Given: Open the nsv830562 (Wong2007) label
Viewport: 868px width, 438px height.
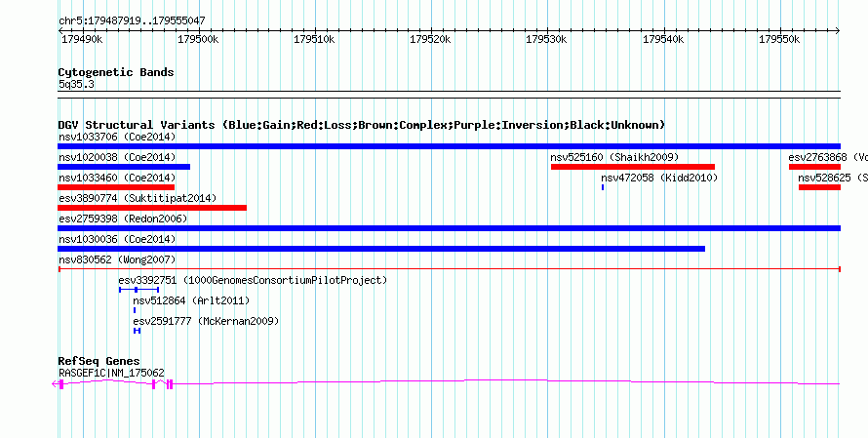Looking at the screenshot, I should [117, 259].
